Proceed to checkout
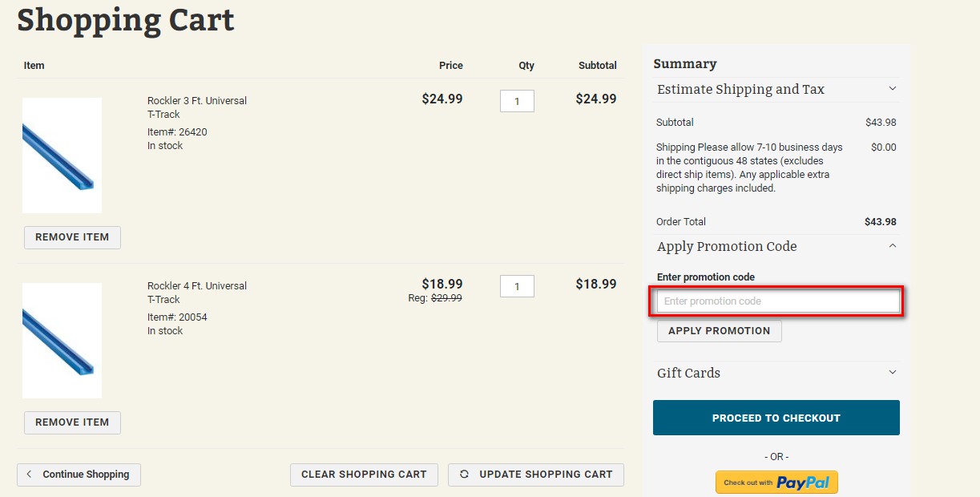Viewport: 980px width, 497px height. click(776, 418)
